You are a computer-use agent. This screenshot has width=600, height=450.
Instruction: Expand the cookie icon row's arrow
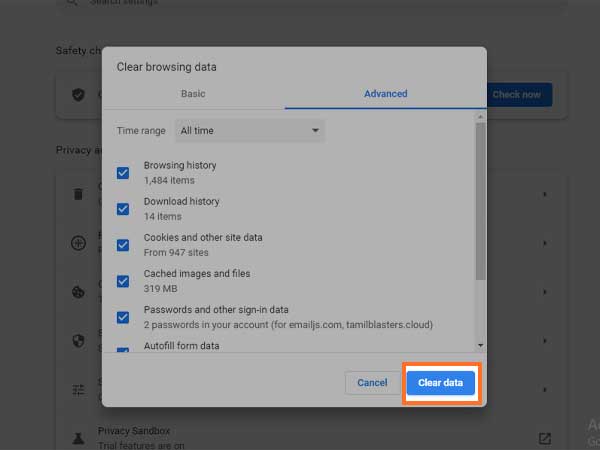coord(545,292)
